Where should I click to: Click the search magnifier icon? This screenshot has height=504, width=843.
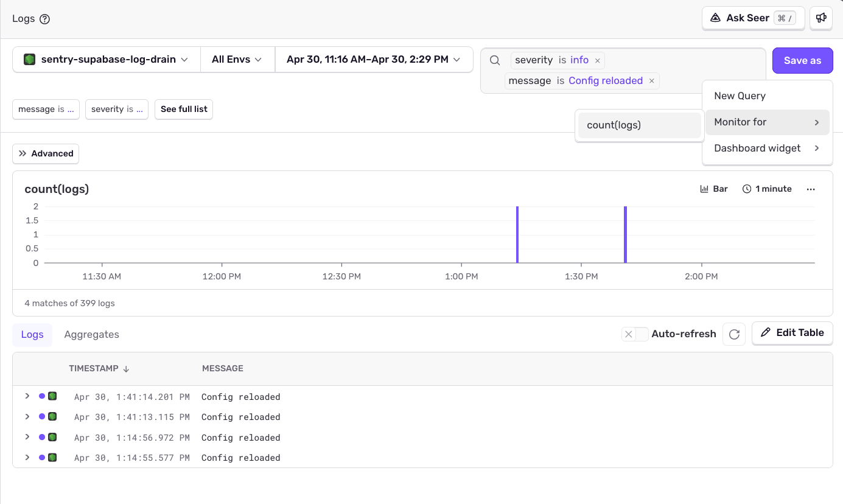495,60
